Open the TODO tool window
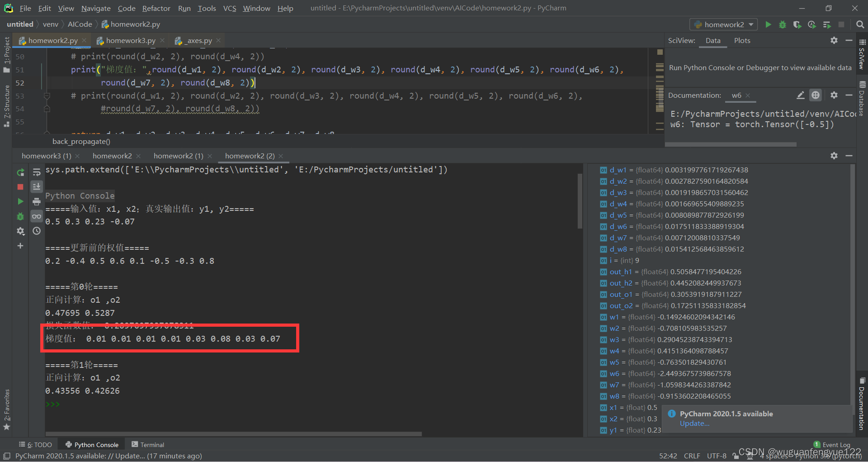This screenshot has width=868, height=462. (x=35, y=445)
